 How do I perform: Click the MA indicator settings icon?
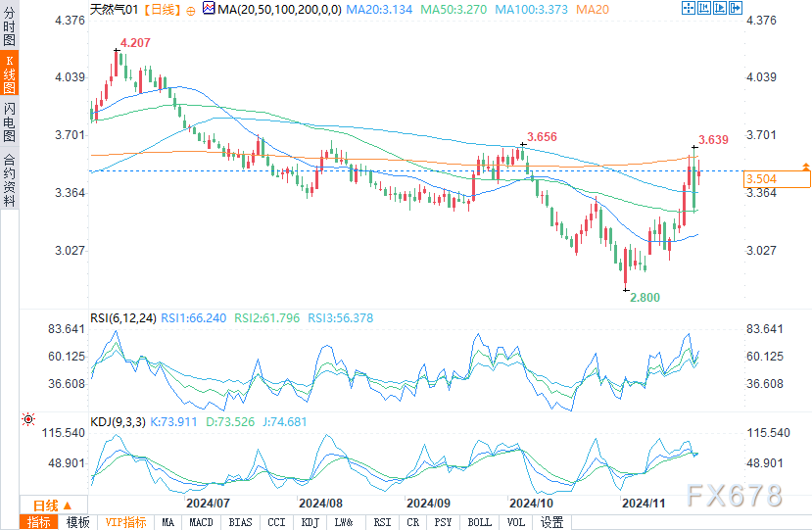tap(209, 8)
